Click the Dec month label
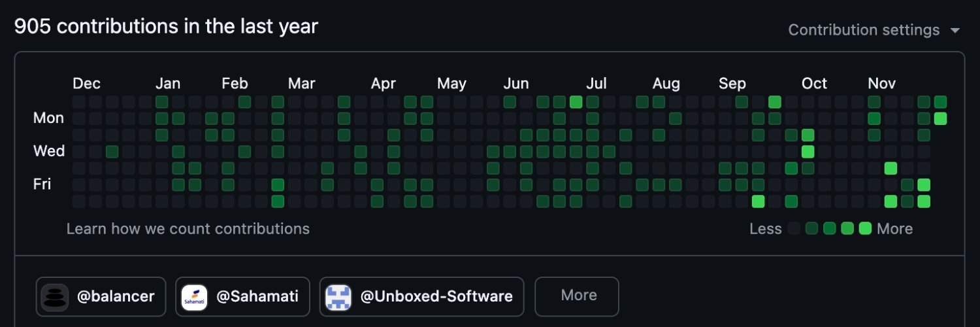Viewport: 980px width, 327px height. [x=86, y=84]
